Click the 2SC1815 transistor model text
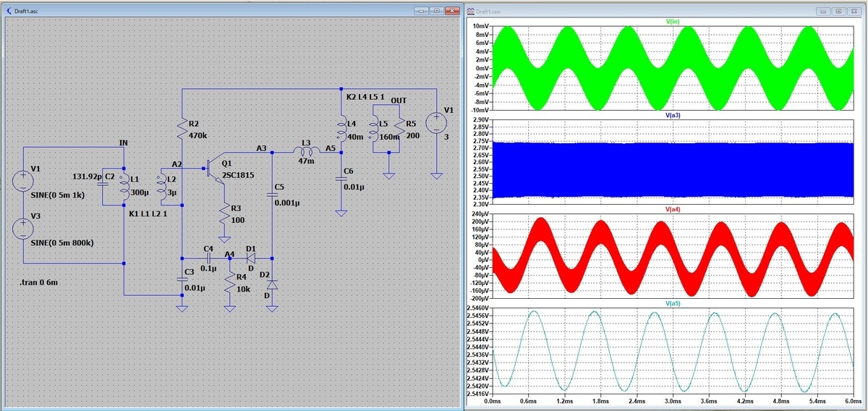Viewport: 868px width, 411px height. pos(238,175)
